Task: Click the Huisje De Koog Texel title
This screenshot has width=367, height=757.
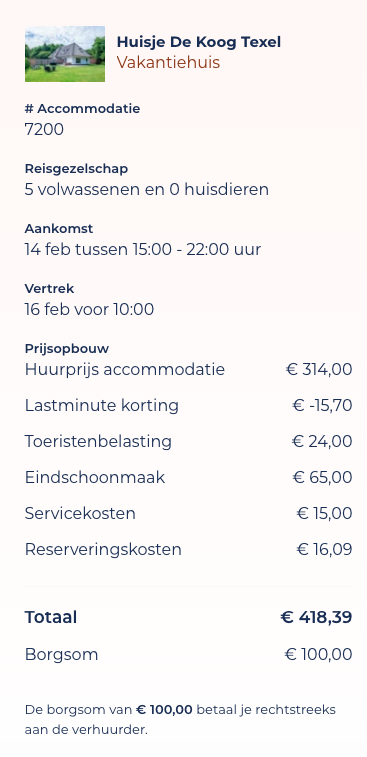Action: [x=198, y=42]
